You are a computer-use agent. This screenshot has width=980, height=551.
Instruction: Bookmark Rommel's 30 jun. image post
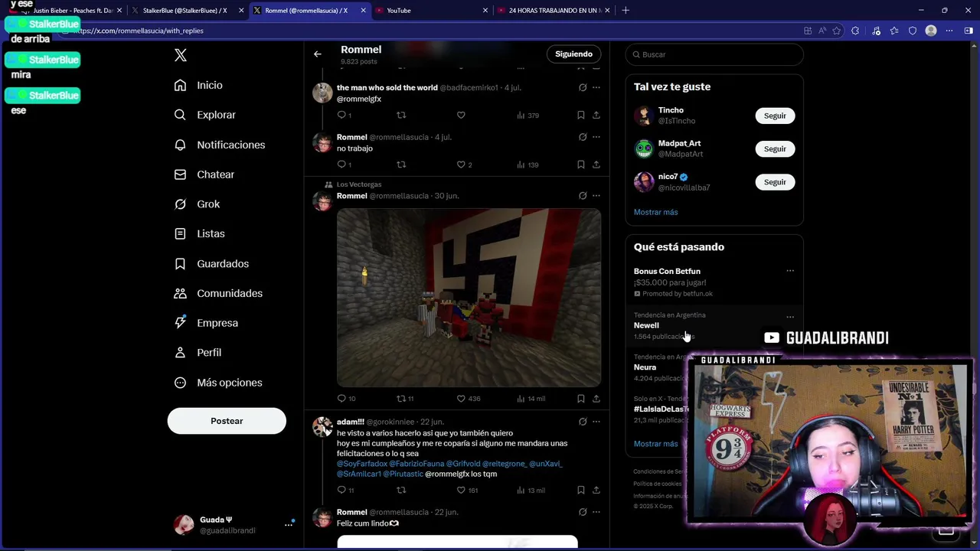pos(581,399)
